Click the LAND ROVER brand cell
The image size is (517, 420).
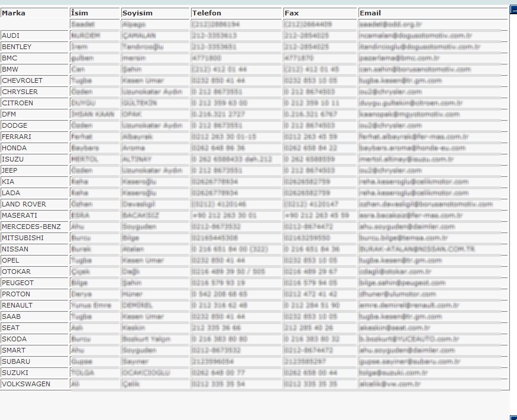tap(34, 204)
